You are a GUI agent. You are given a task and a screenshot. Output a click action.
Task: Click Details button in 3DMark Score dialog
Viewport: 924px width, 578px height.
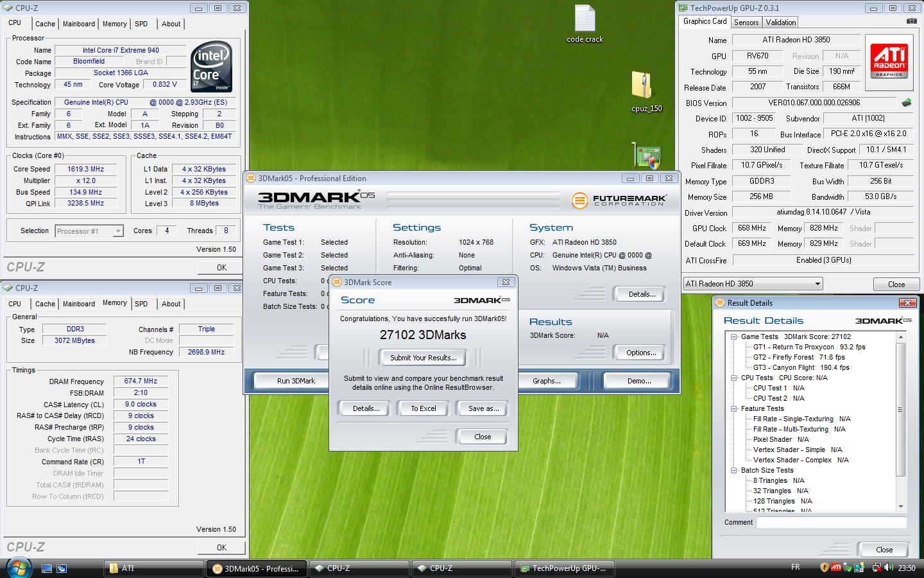tap(366, 408)
